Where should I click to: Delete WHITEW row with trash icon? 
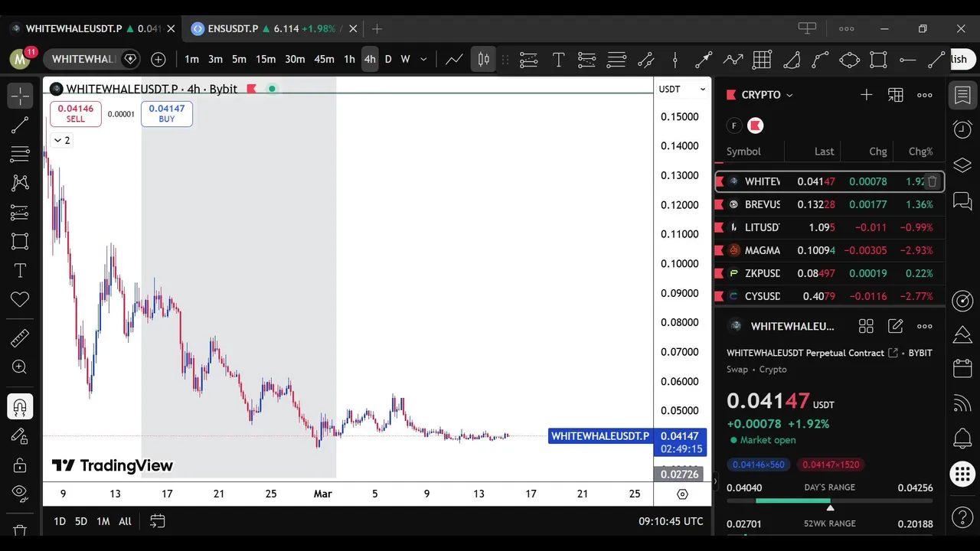(932, 181)
